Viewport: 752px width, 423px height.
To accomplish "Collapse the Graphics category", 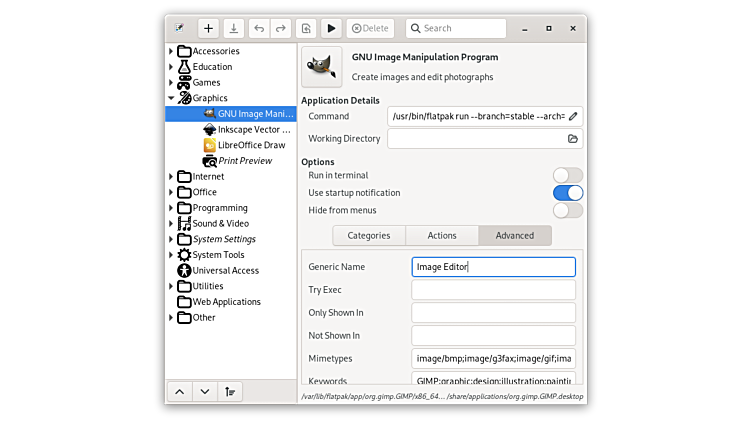I will 171,98.
